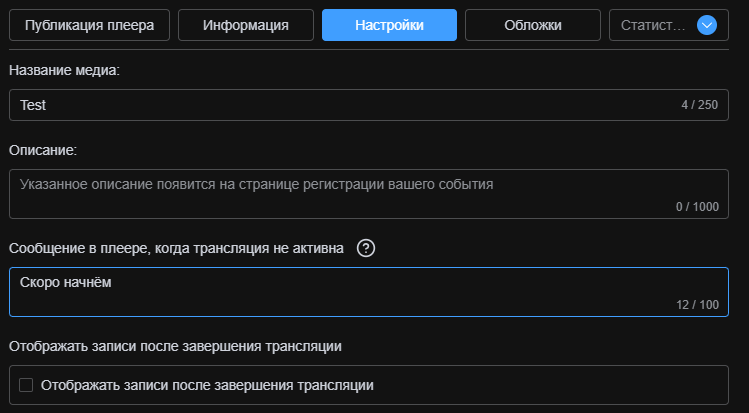Focus the Название медиа field containing Test
The height and width of the screenshot is (413, 749).
pos(369,105)
